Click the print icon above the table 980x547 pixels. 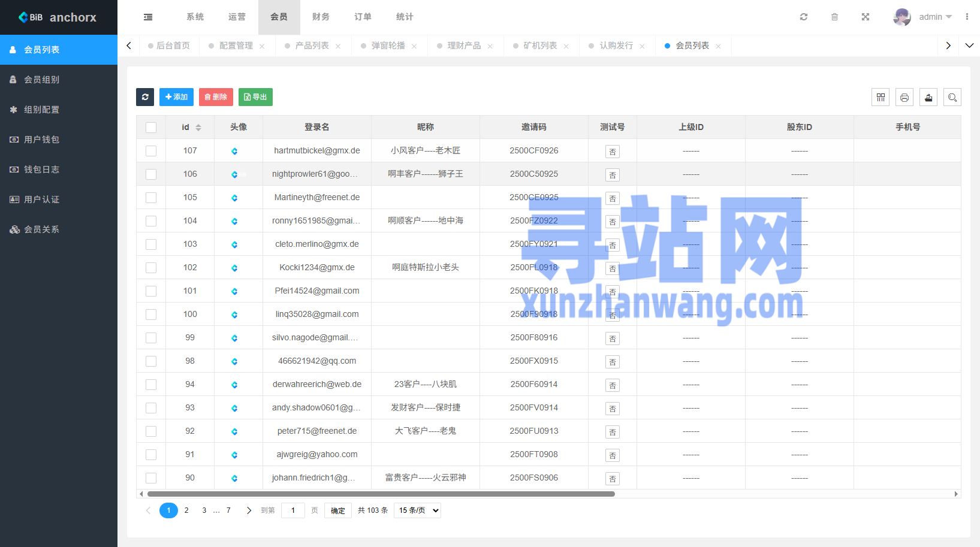904,97
